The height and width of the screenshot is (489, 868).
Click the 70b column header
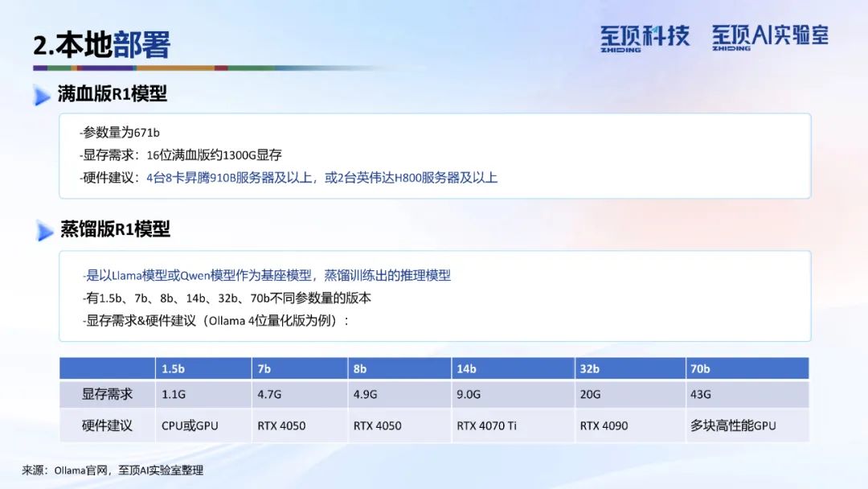[x=747, y=368]
